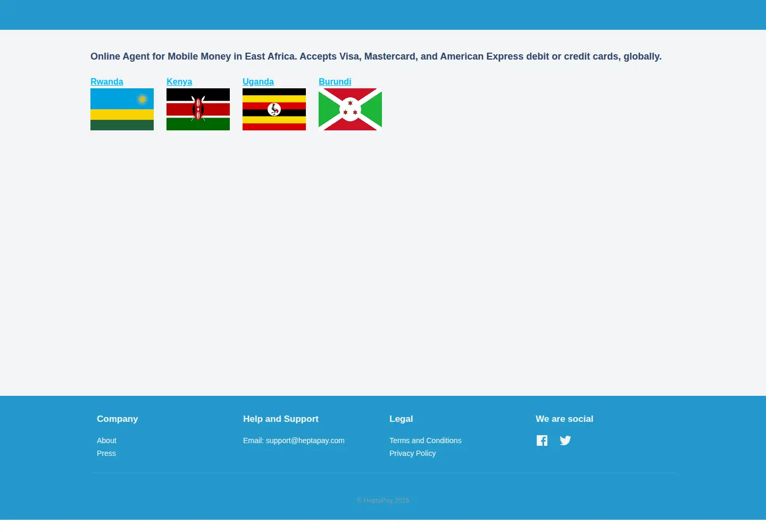766x532 pixels.
Task: Select the Kenya flag image
Action: pyautogui.click(x=198, y=109)
